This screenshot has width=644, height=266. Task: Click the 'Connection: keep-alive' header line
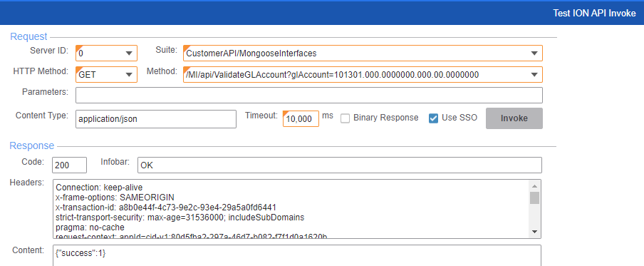(x=99, y=188)
